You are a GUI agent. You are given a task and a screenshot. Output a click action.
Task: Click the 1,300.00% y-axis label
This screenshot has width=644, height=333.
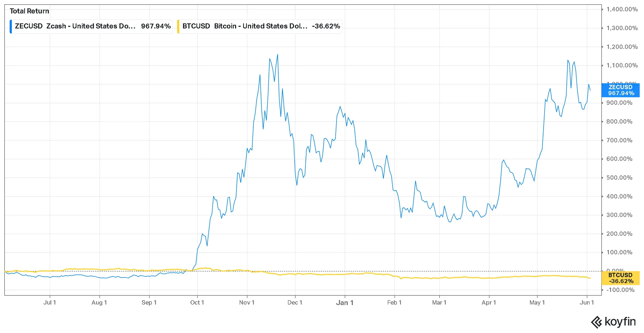pyautogui.click(x=622, y=28)
